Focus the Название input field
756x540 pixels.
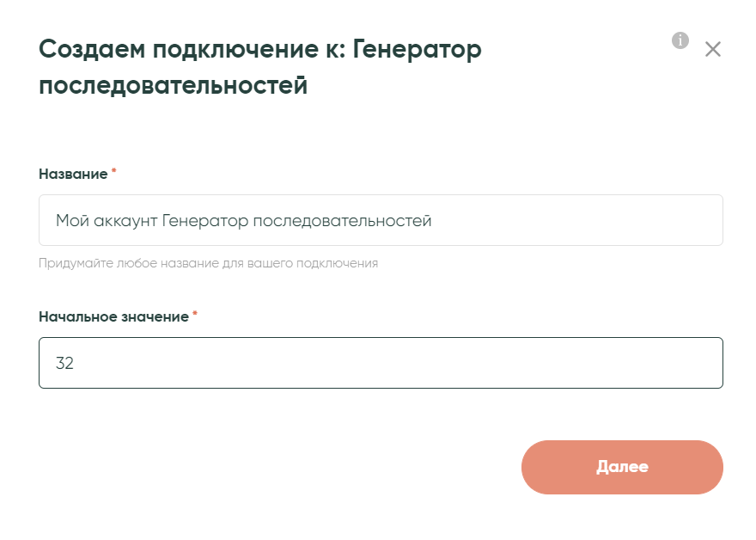pyautogui.click(x=381, y=220)
